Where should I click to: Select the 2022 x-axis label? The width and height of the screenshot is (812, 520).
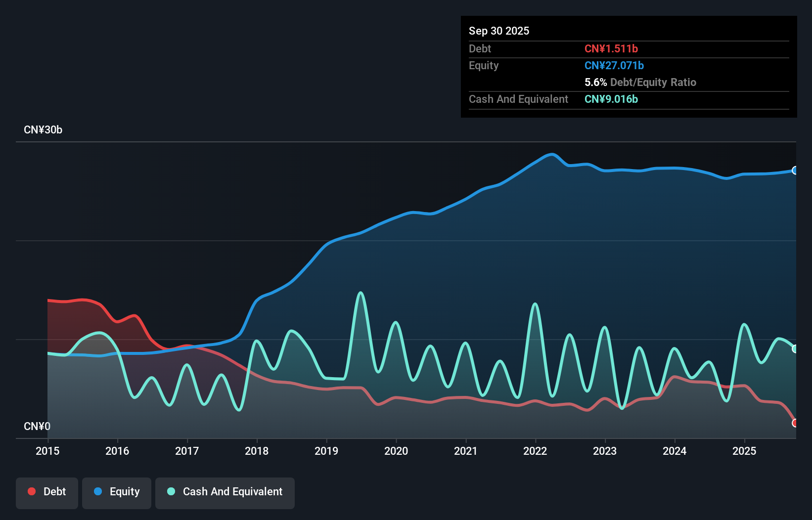[535, 451]
